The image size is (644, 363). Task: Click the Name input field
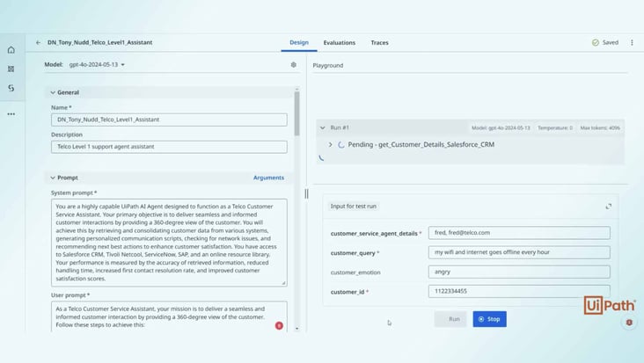click(x=169, y=120)
